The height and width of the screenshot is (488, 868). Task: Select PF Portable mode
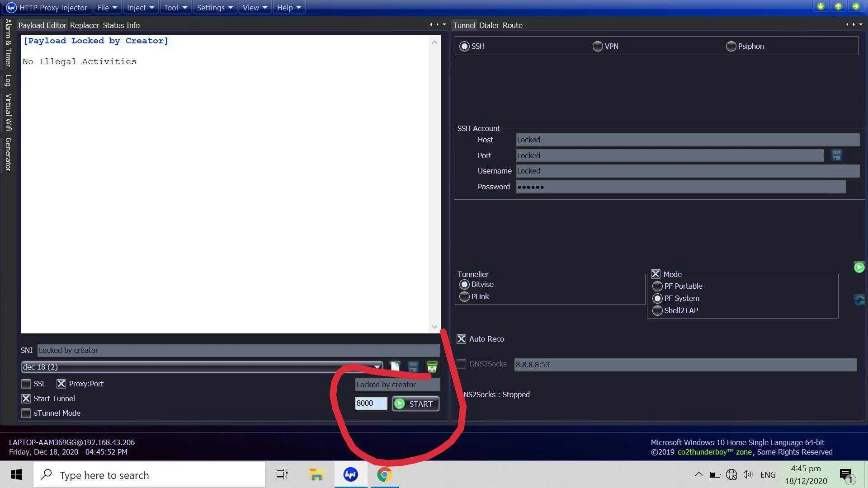677,286
